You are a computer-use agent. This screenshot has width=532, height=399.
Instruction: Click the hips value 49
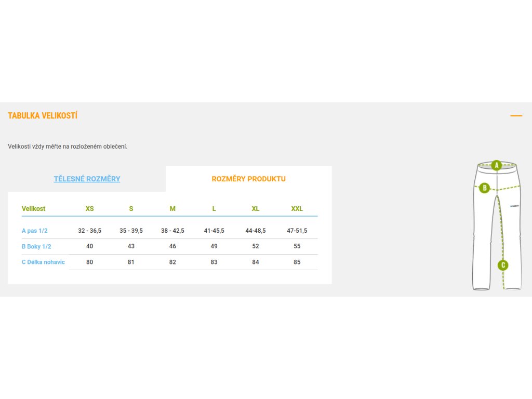pyautogui.click(x=214, y=246)
